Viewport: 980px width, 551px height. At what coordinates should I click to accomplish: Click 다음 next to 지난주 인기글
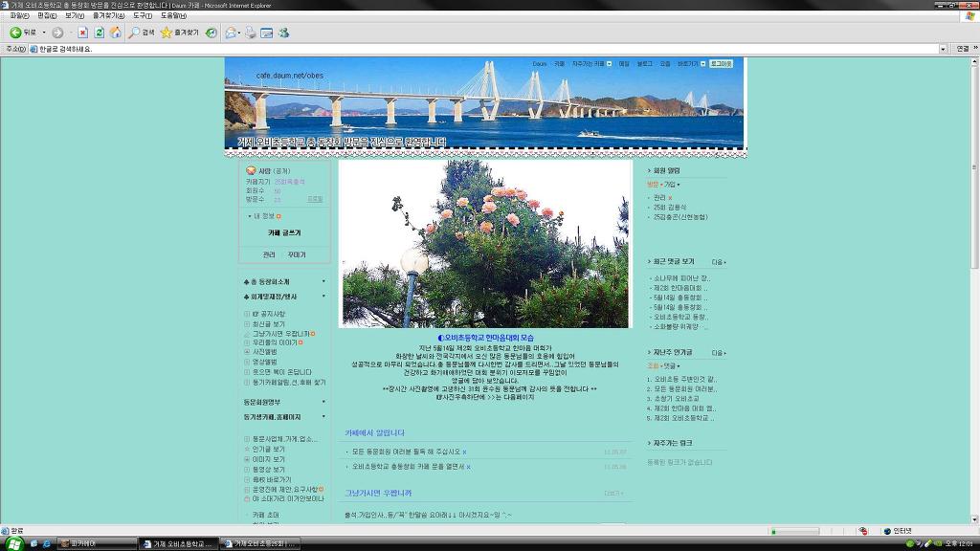click(x=718, y=353)
